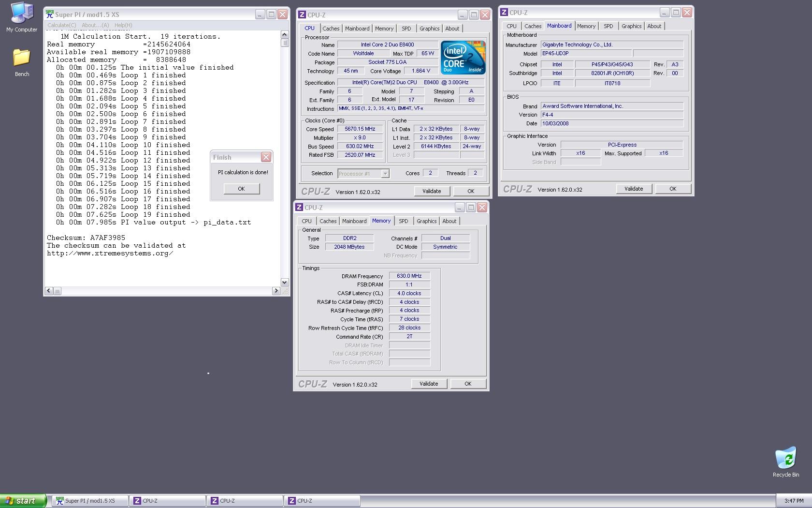Open About tab in Mainboard window
Viewport: 812px width, 508px height.
coord(654,26)
